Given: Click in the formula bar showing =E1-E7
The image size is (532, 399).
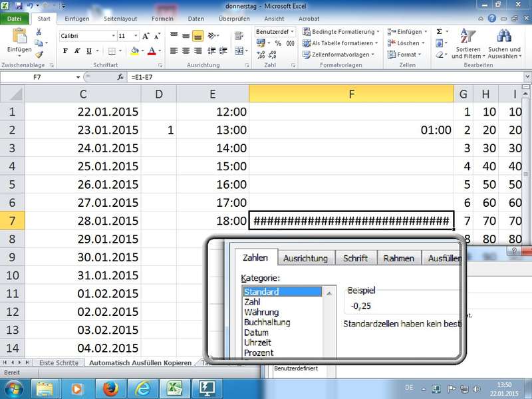Looking at the screenshot, I should [x=326, y=77].
